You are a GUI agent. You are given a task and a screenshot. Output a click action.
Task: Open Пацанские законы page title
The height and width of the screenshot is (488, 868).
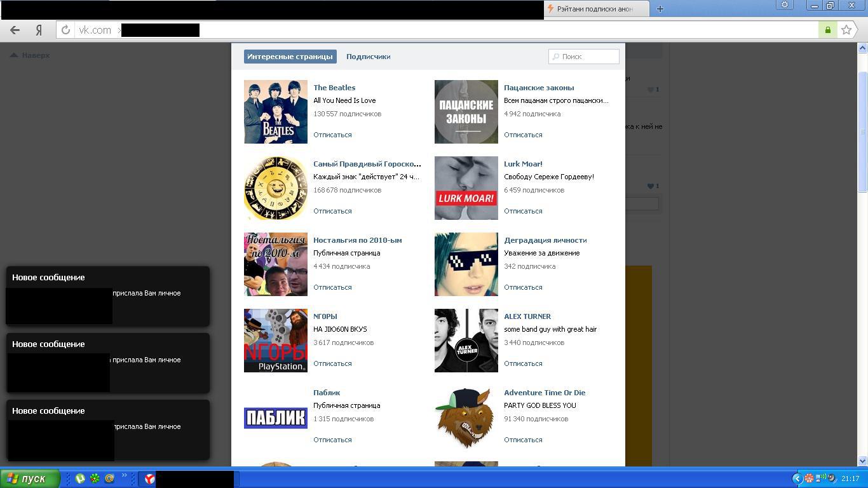point(539,88)
